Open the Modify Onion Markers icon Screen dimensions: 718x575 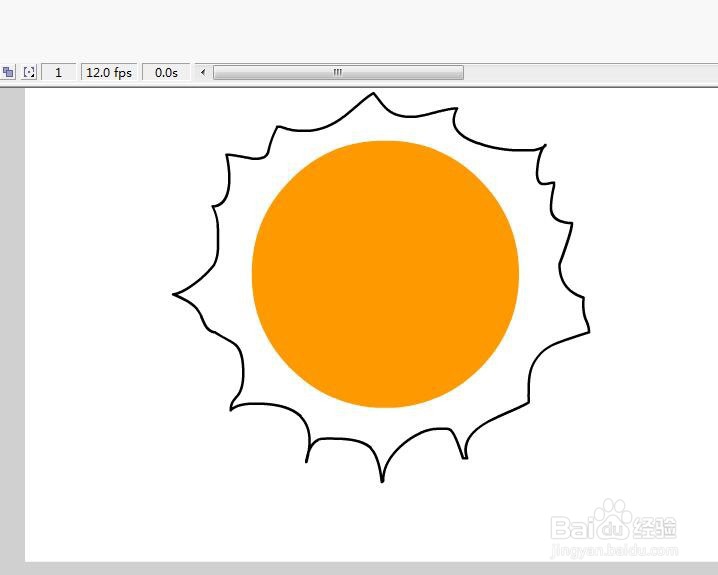(29, 72)
